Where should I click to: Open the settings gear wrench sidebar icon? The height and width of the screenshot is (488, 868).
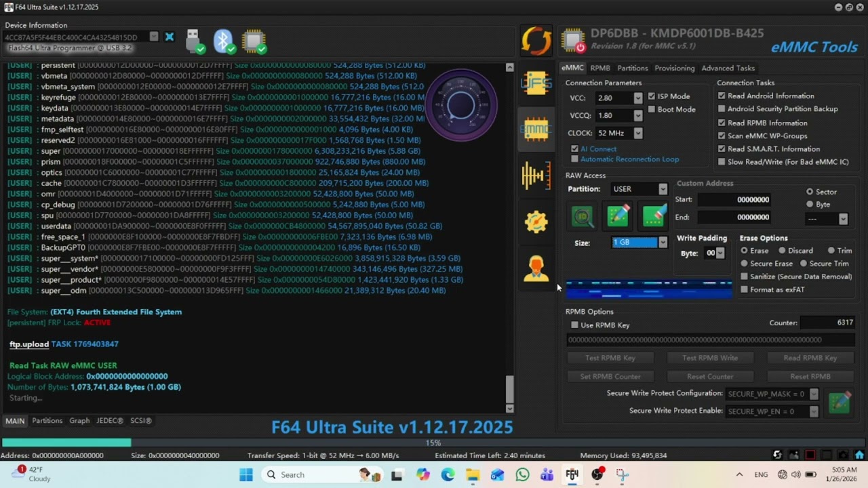536,222
